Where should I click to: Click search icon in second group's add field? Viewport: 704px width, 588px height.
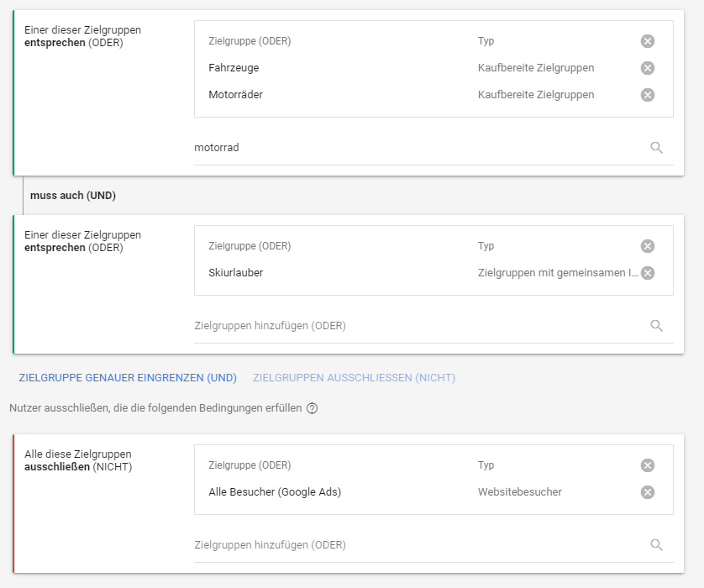click(656, 326)
